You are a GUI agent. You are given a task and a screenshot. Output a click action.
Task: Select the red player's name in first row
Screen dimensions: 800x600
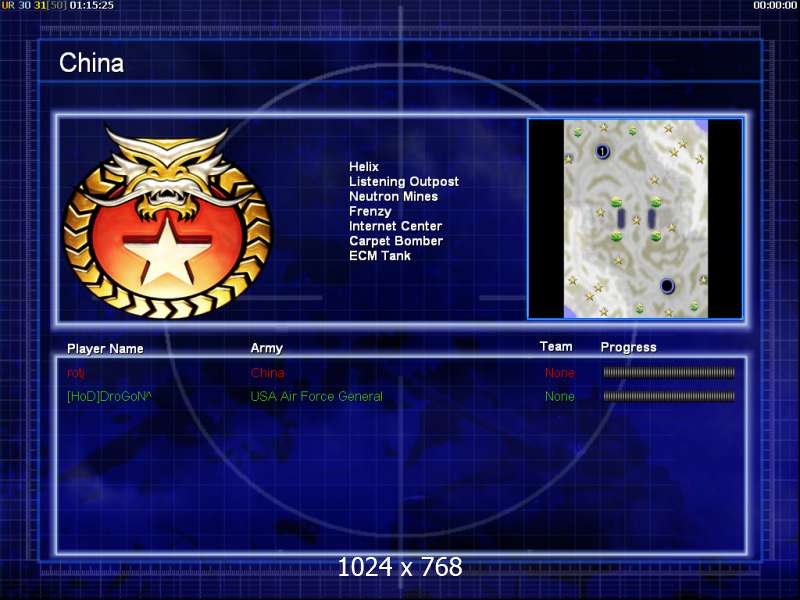[76, 373]
